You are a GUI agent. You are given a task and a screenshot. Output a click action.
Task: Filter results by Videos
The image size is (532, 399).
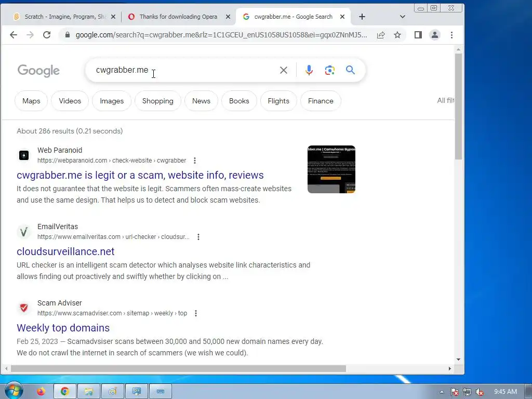pyautogui.click(x=70, y=101)
